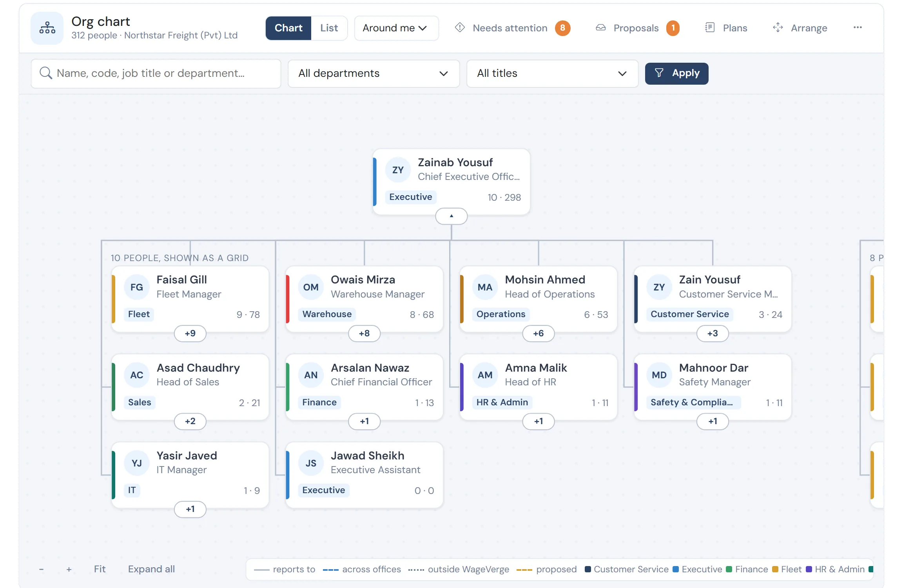Open Needs attention warning icon
Screen dimensions: 903x588
point(460,27)
